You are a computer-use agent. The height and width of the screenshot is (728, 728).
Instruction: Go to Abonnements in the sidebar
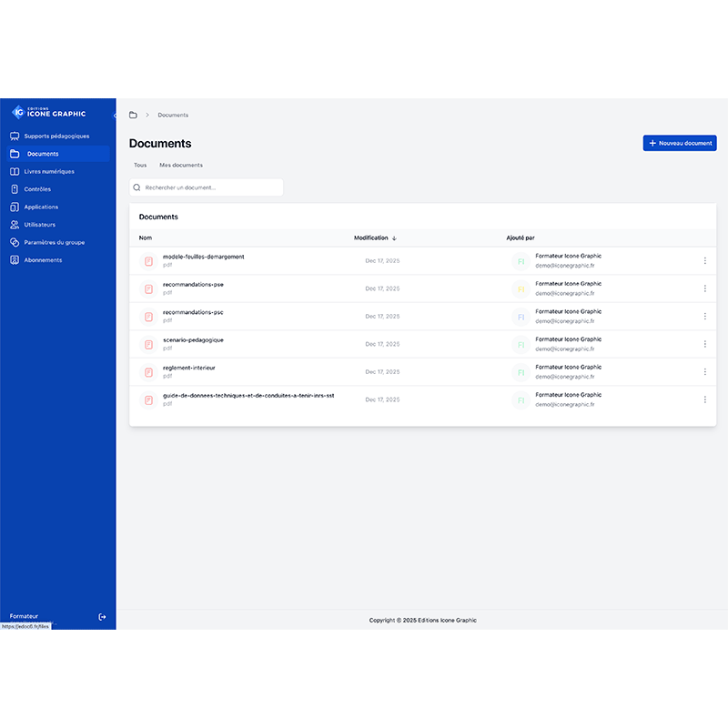36,260
